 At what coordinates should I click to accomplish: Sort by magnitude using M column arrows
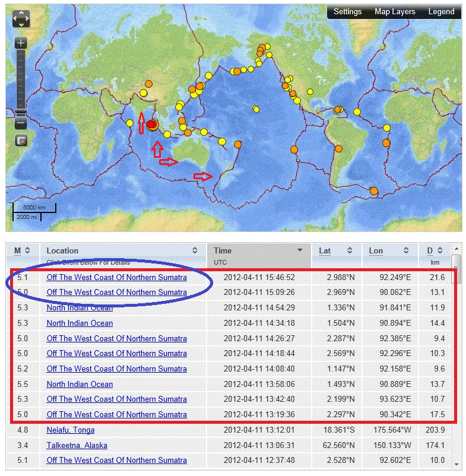(27, 251)
